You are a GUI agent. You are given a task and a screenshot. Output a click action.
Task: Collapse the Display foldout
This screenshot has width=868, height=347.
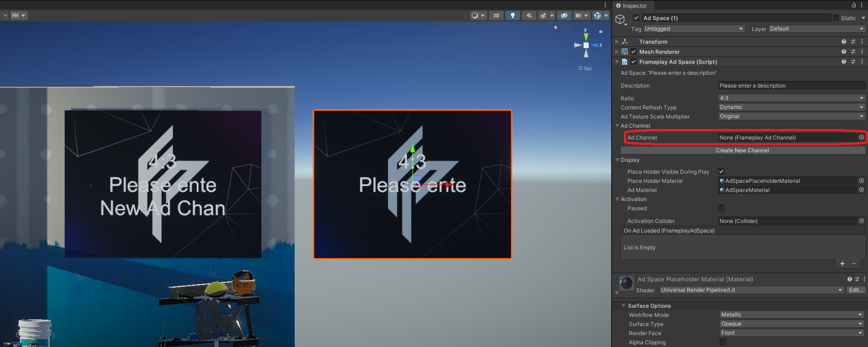click(x=617, y=160)
